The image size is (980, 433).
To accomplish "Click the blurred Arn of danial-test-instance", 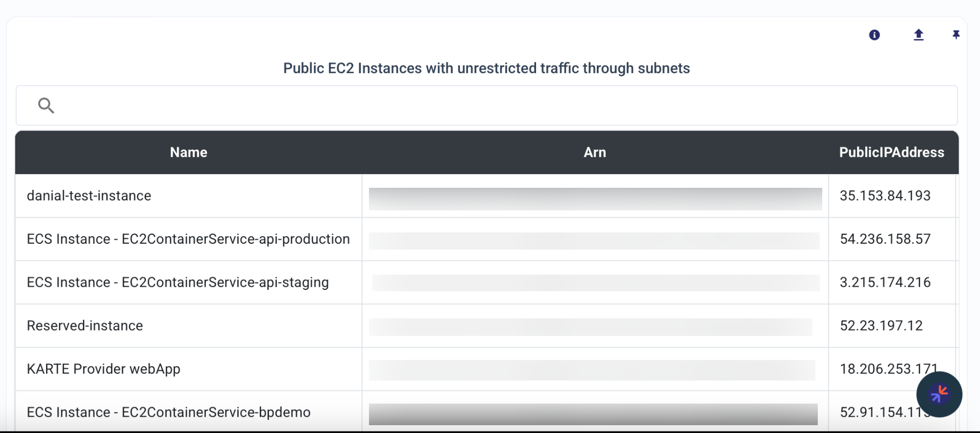I will [595, 199].
